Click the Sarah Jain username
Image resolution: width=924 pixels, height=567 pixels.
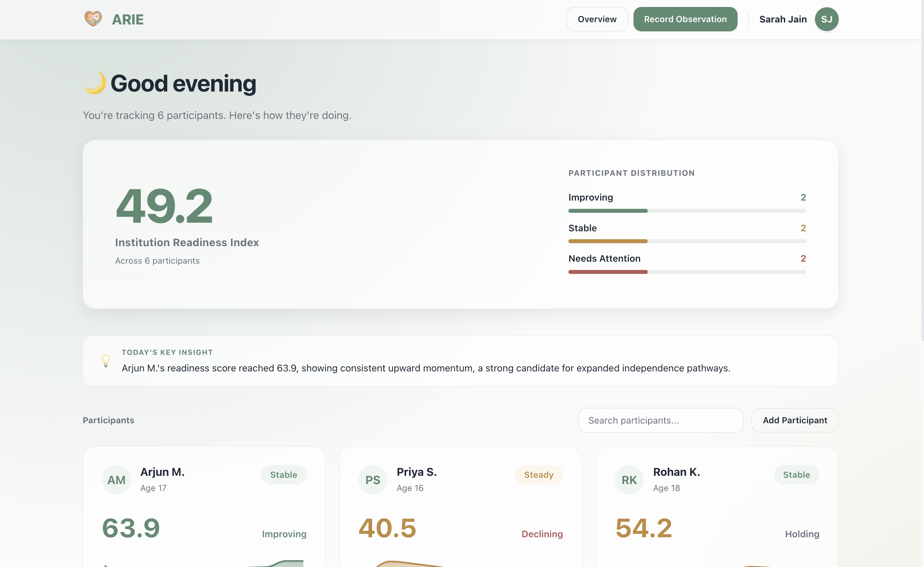(x=783, y=19)
